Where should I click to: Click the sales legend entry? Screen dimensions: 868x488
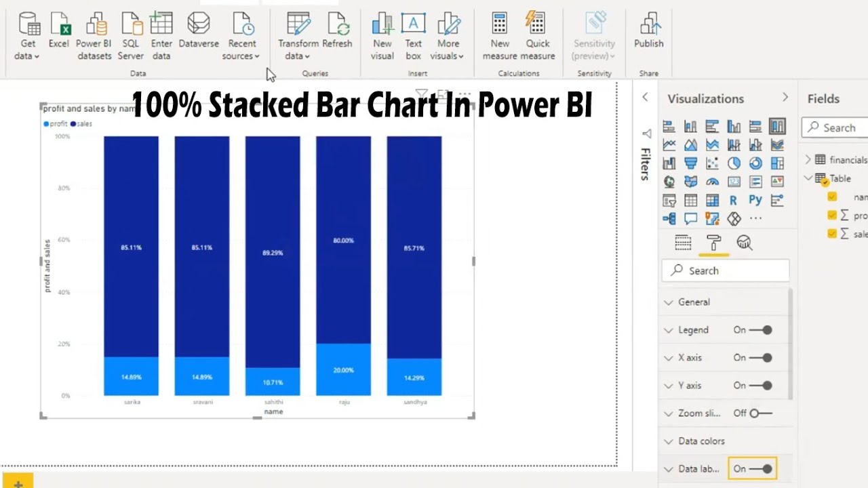81,124
